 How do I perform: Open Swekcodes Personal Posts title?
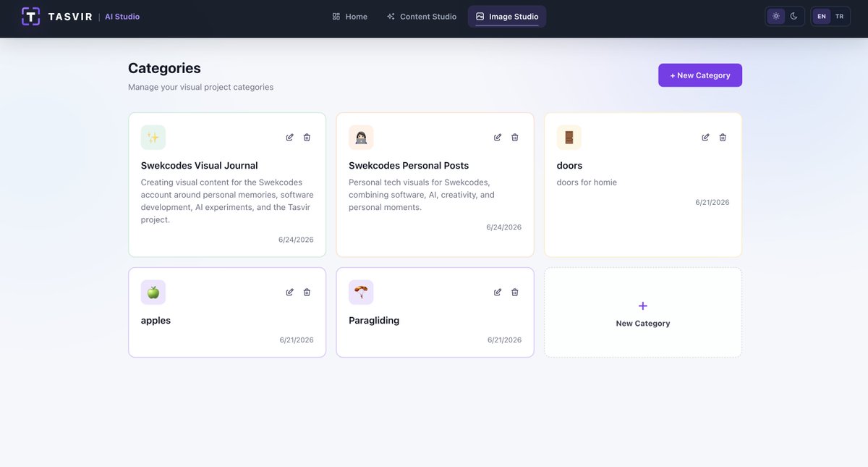[409, 166]
